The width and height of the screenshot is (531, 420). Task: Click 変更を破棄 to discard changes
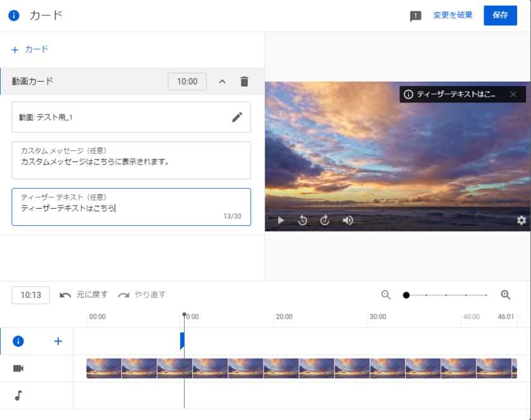pos(453,16)
